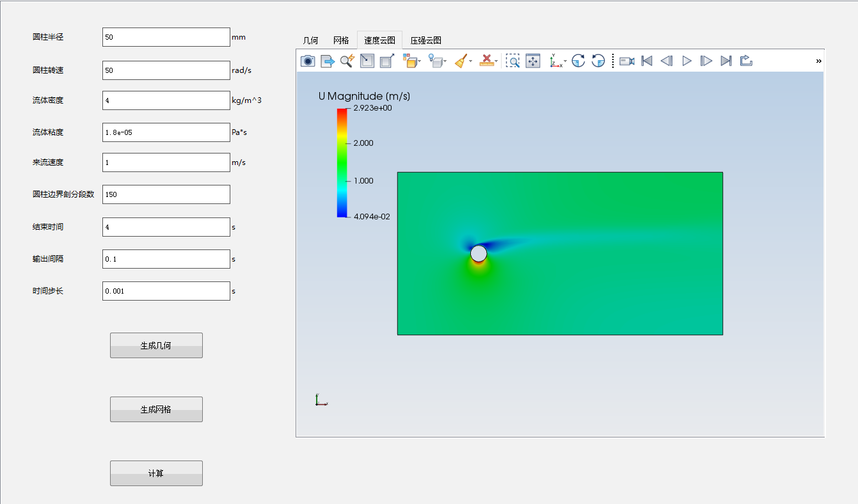Click the orientation axes widget in viewer
The width and height of the screenshot is (858, 504).
click(x=321, y=400)
